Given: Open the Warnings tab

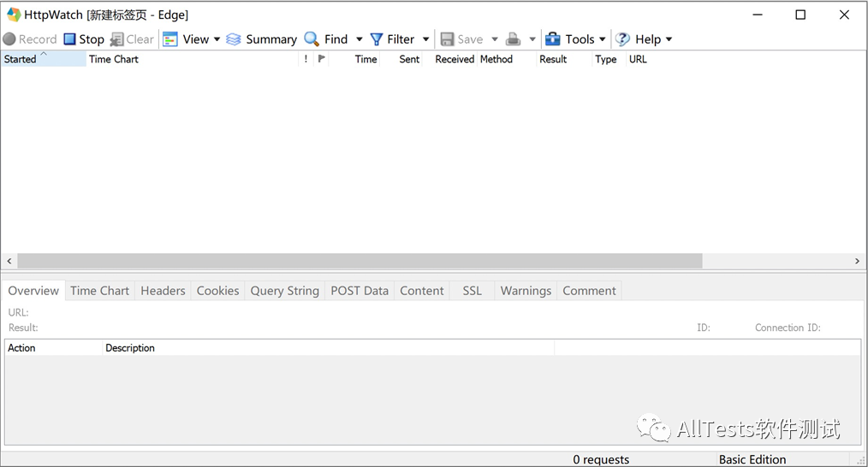Looking at the screenshot, I should pyautogui.click(x=526, y=291).
